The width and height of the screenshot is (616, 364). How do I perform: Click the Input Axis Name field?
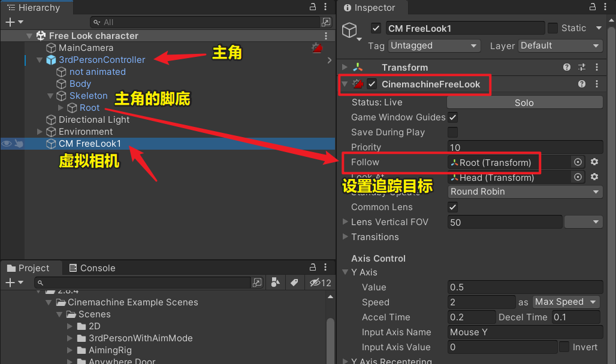click(x=526, y=332)
